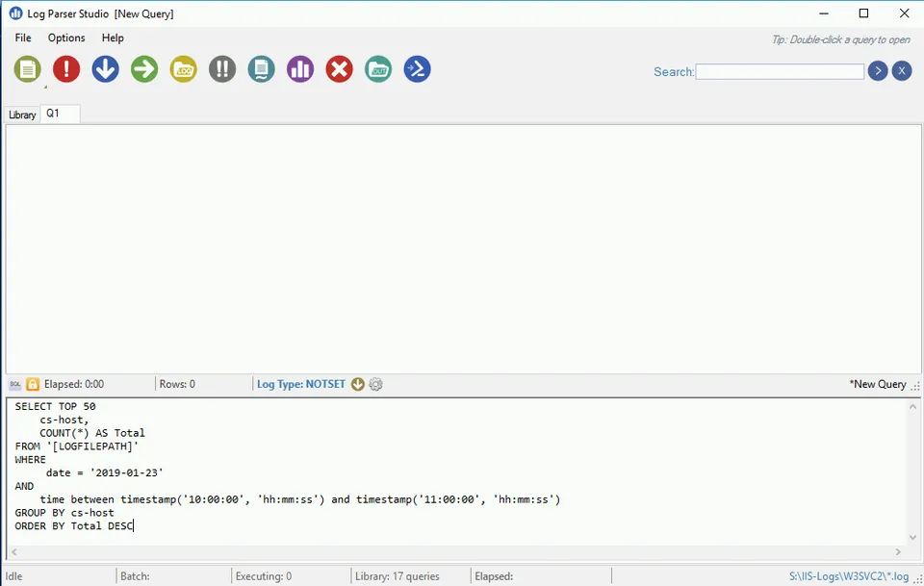Click the lock icon in the status bar

click(x=33, y=383)
